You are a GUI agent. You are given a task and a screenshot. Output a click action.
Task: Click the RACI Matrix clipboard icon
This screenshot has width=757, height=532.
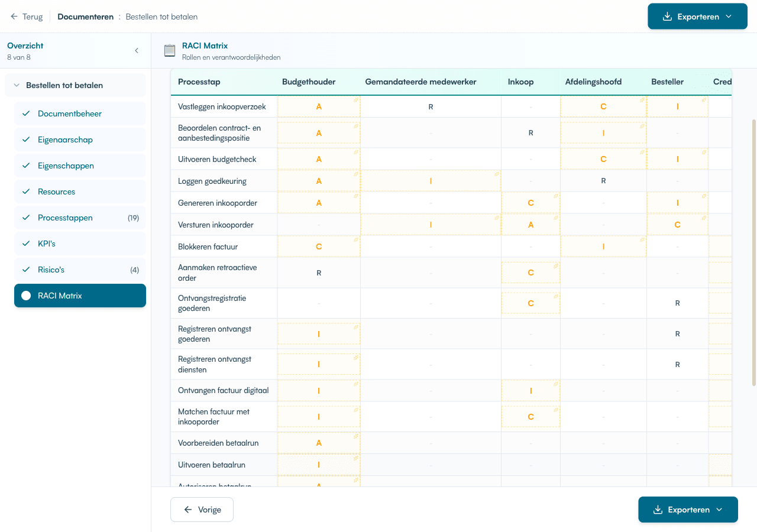169,50
